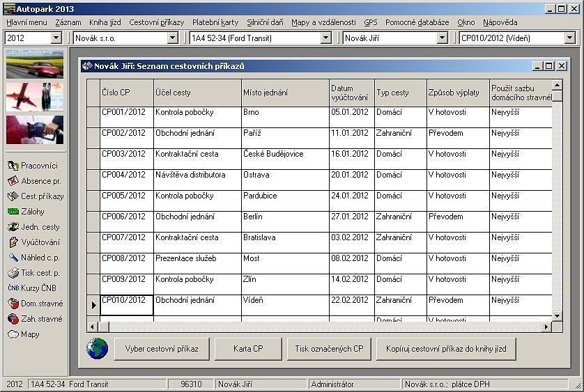Open the Kniha jízd menu
Image resolution: width=584 pixels, height=392 pixels.
pos(105,22)
